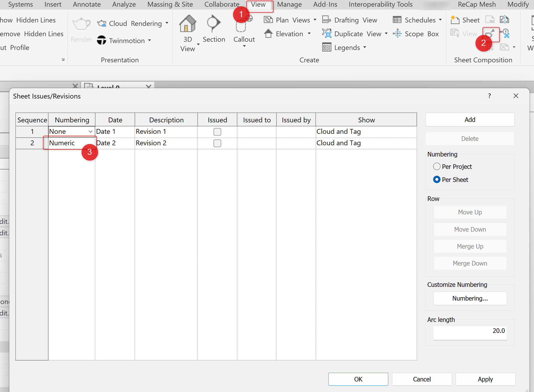The height and width of the screenshot is (392, 534).
Task: Select the Numeric cell in row 2
Action: [x=72, y=143]
